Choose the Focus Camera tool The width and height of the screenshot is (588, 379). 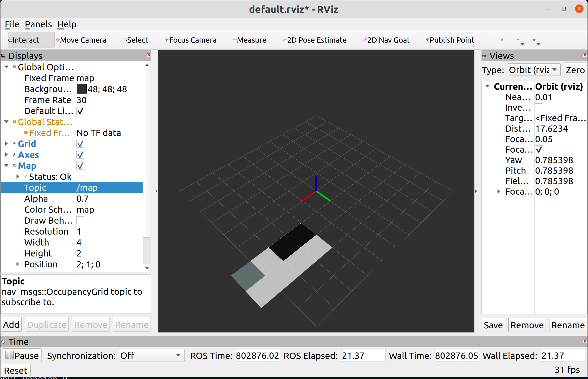(191, 40)
